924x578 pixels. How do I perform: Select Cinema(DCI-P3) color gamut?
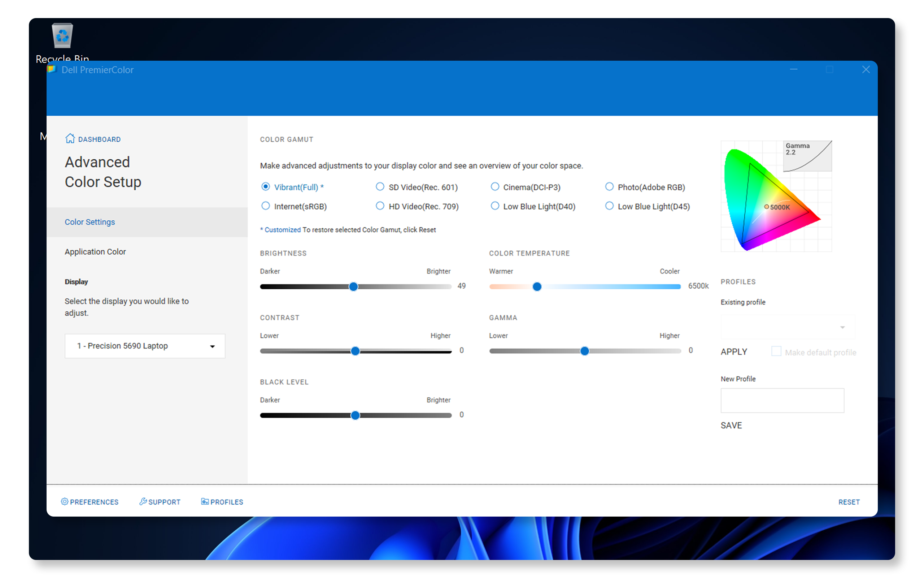(x=495, y=186)
